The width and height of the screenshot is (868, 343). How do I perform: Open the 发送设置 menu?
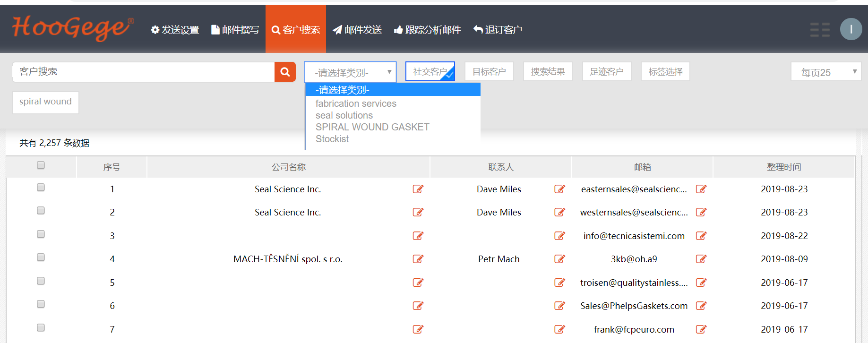pos(175,30)
